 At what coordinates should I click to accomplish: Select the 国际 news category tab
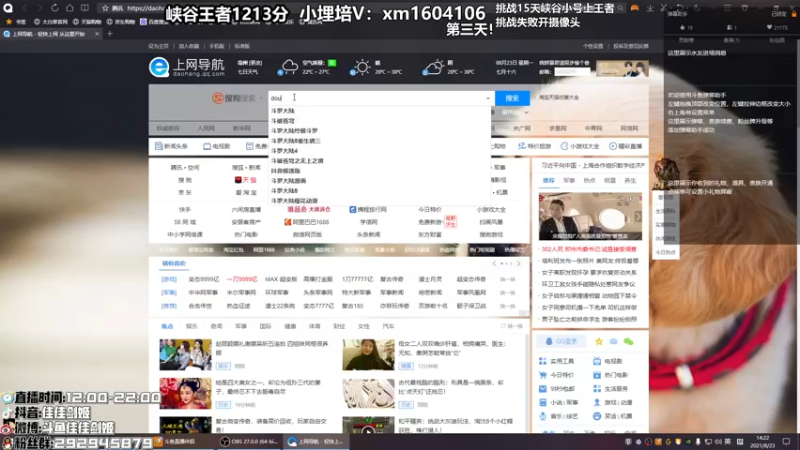coord(265,327)
